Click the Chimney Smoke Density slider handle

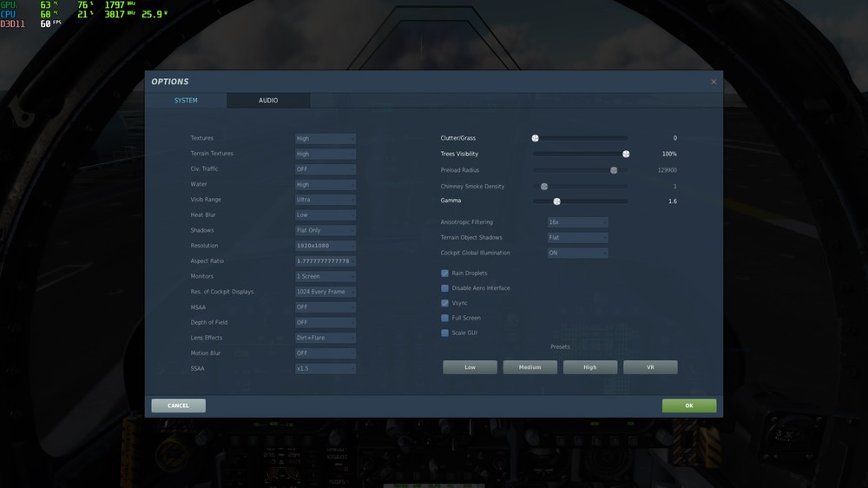(x=544, y=186)
